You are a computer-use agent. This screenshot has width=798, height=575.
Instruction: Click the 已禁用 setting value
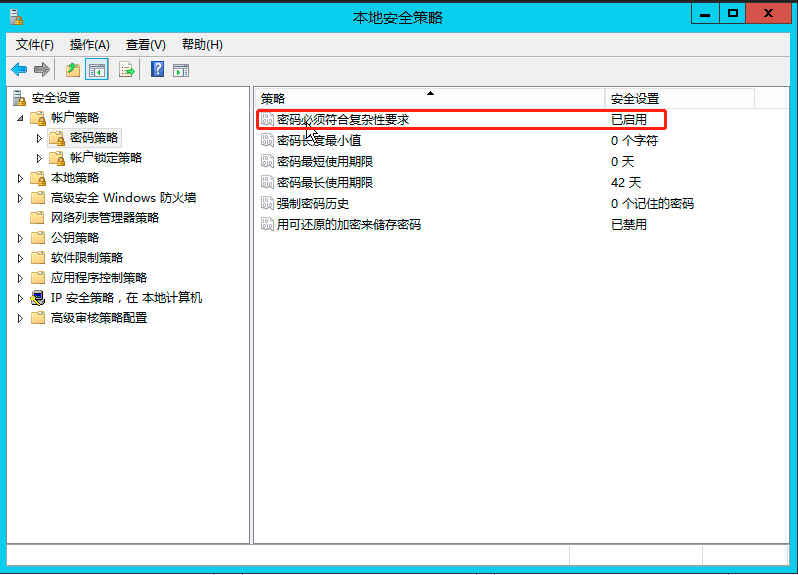point(629,224)
